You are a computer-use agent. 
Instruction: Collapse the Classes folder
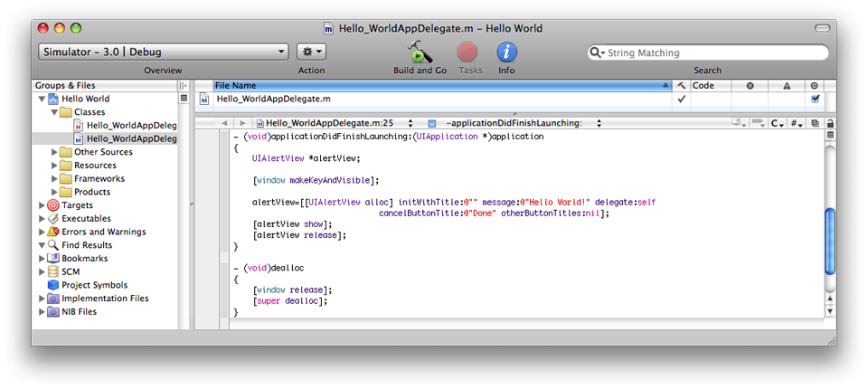point(54,112)
